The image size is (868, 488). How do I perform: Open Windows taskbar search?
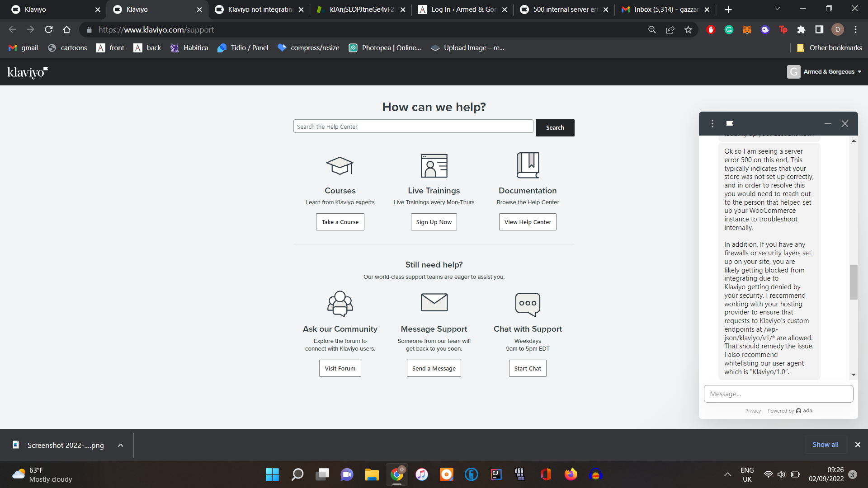click(297, 474)
